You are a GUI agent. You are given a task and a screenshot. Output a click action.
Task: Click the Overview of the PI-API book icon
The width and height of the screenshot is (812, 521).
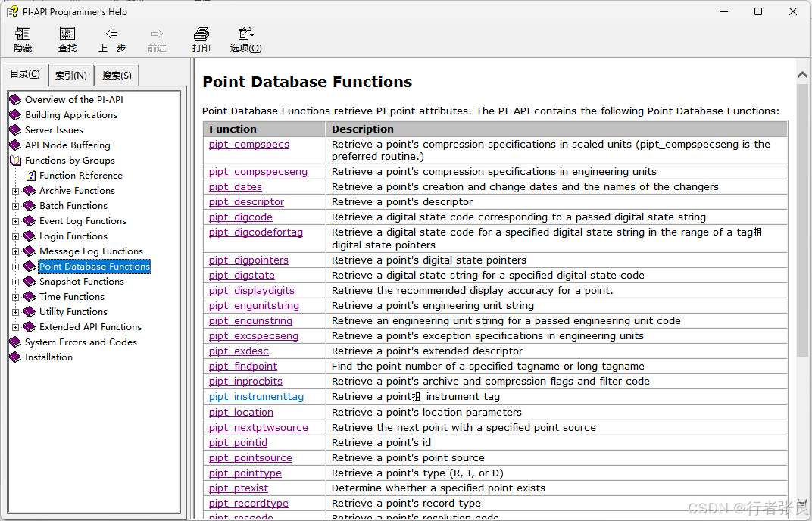pos(16,99)
